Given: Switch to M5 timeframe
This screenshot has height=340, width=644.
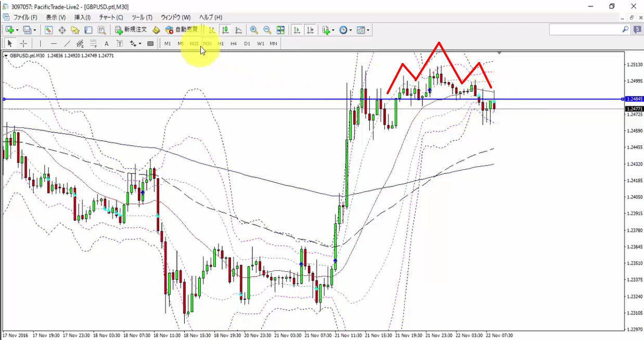Looking at the screenshot, I should coord(181,44).
